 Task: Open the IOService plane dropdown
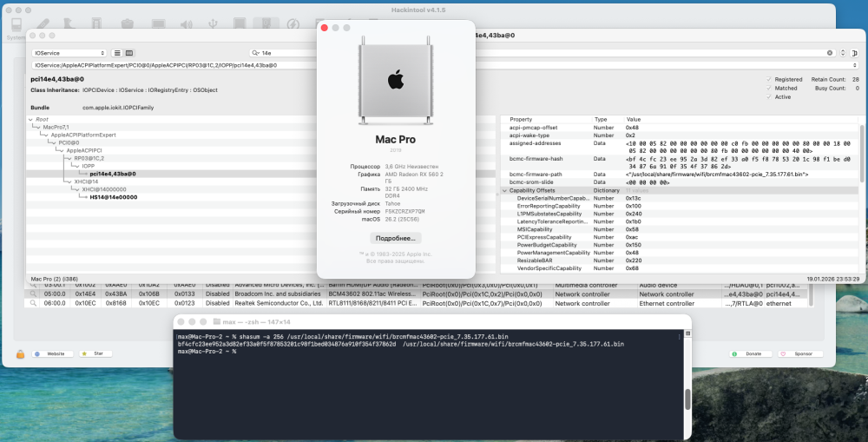(69, 53)
